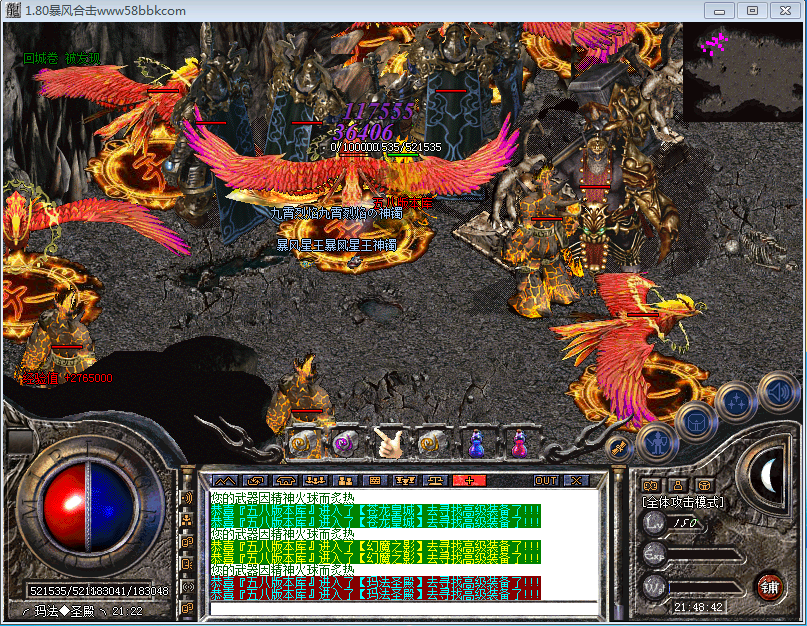Click the level value 150
The height and width of the screenshot is (626, 807).
point(685,523)
